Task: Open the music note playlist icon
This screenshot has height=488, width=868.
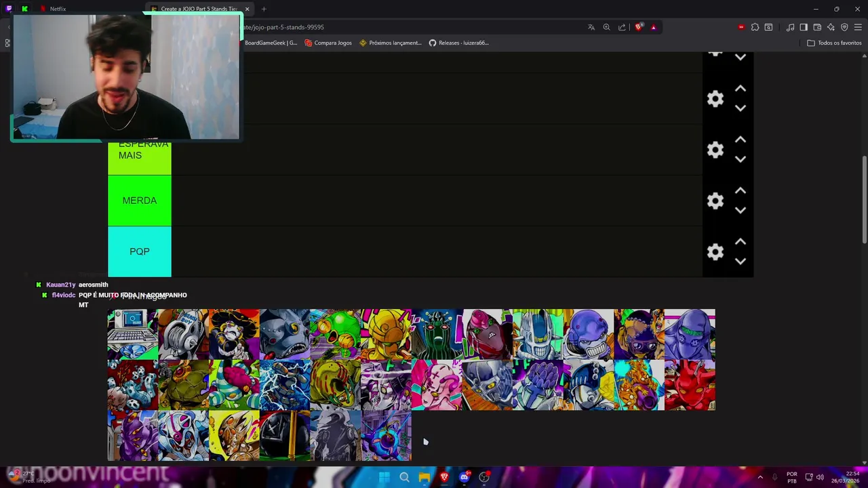Action: tap(790, 27)
